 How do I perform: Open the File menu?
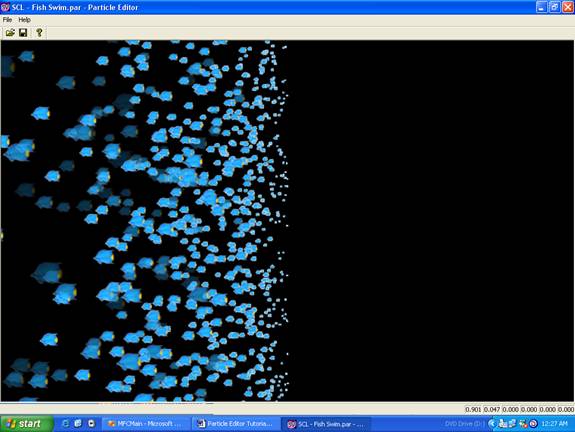[7, 20]
